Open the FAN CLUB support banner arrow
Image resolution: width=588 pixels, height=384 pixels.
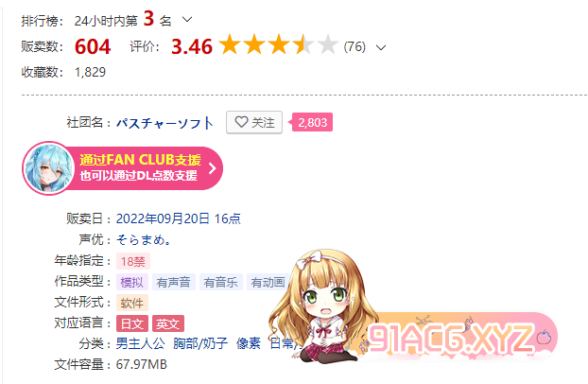click(213, 168)
